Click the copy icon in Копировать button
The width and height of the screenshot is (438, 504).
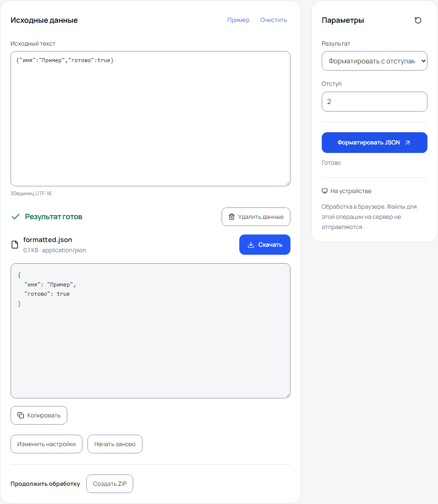point(21,415)
